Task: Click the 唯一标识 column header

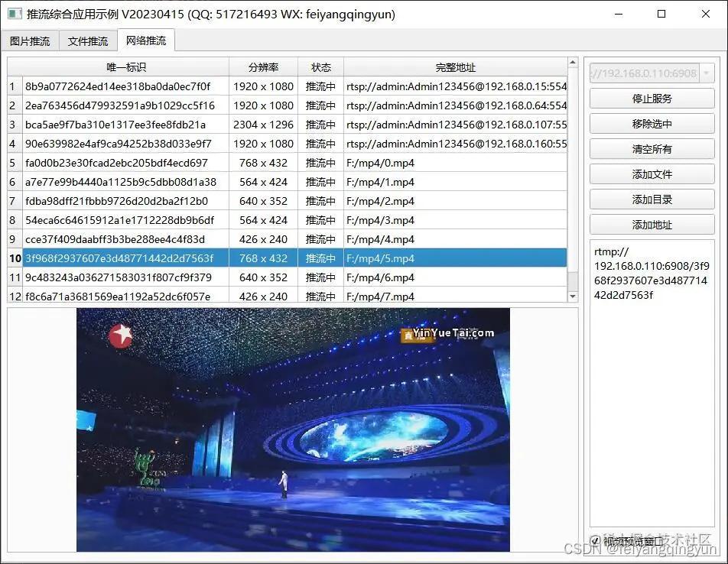Action: (126, 67)
